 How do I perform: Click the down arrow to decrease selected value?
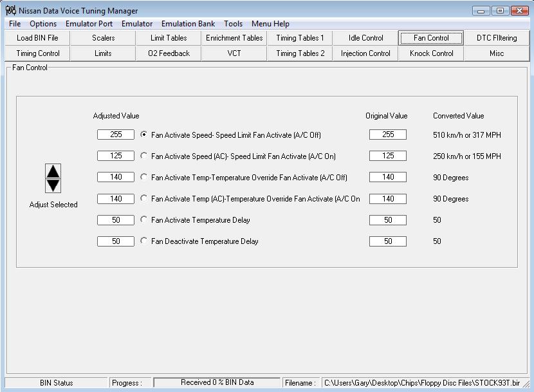pyautogui.click(x=53, y=185)
